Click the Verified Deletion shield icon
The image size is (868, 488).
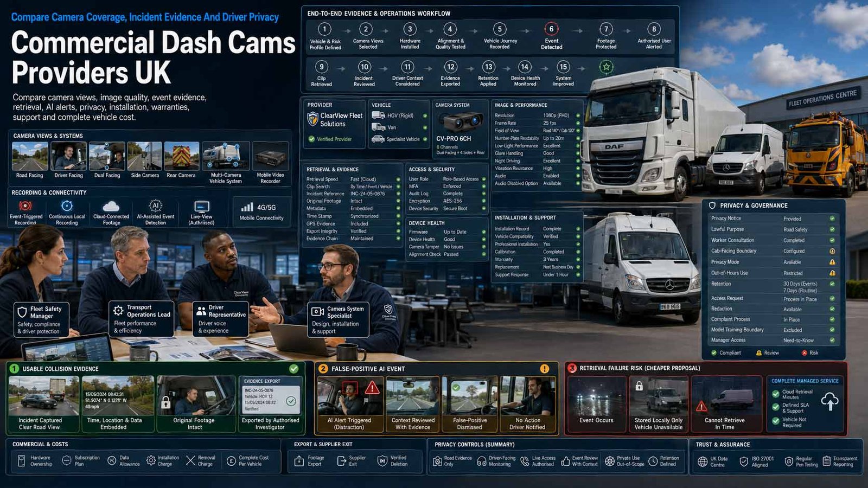point(382,461)
